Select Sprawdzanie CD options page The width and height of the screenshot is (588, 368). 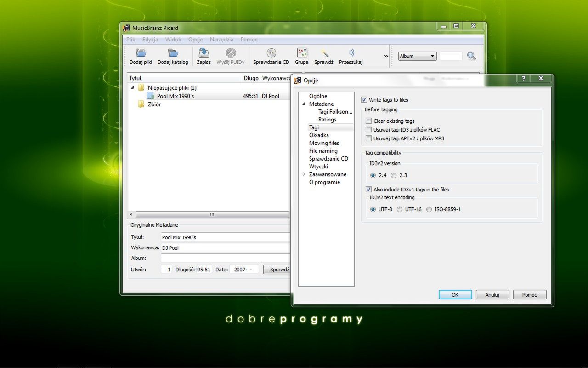(328, 159)
